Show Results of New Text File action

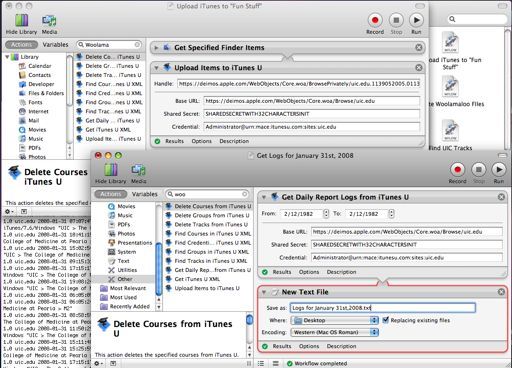click(x=282, y=346)
